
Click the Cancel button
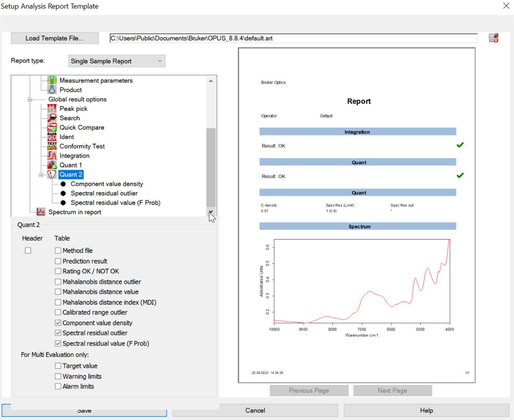[255, 410]
